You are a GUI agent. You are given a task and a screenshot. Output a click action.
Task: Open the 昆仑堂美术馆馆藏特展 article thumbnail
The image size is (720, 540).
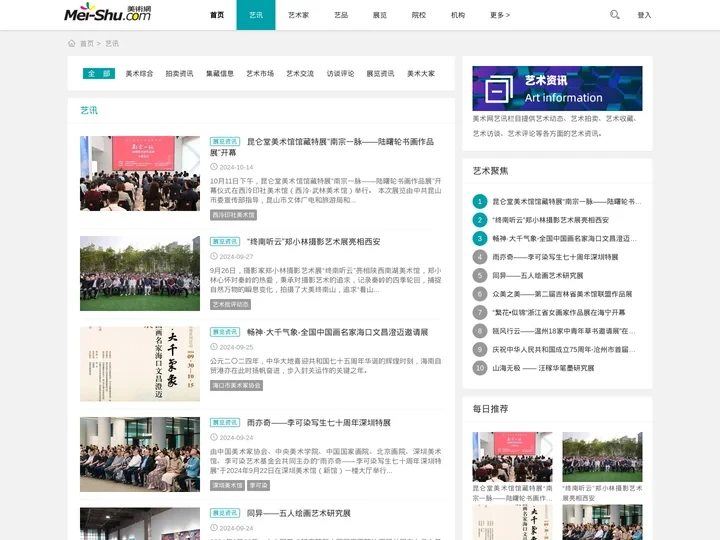[x=140, y=173]
